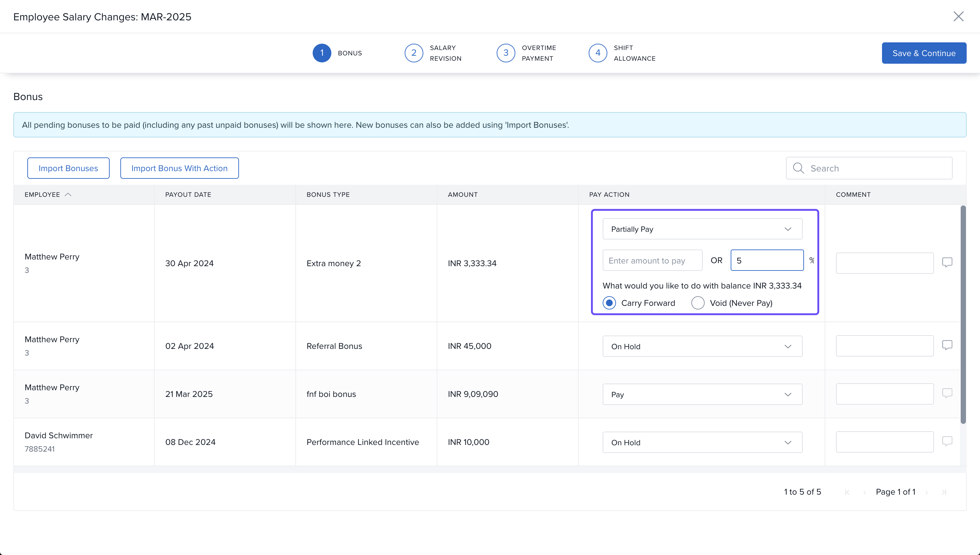
Task: Close the Employee Salary Changes dialog
Action: coord(958,16)
